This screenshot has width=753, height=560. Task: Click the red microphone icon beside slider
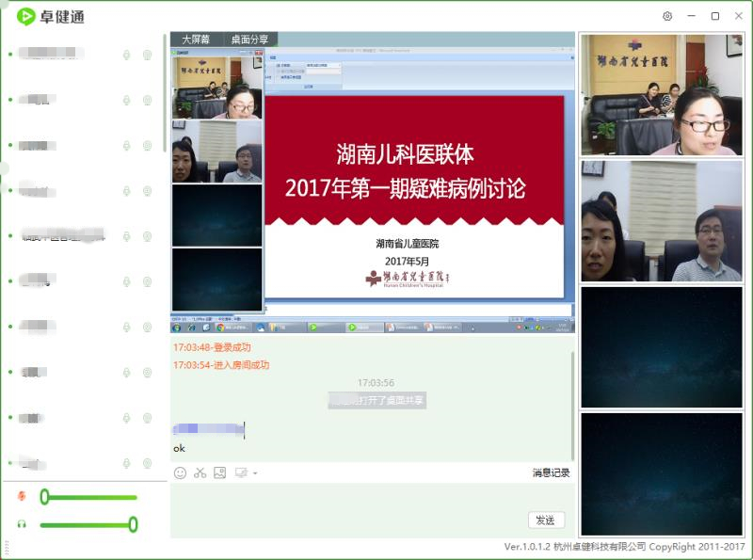[22, 496]
